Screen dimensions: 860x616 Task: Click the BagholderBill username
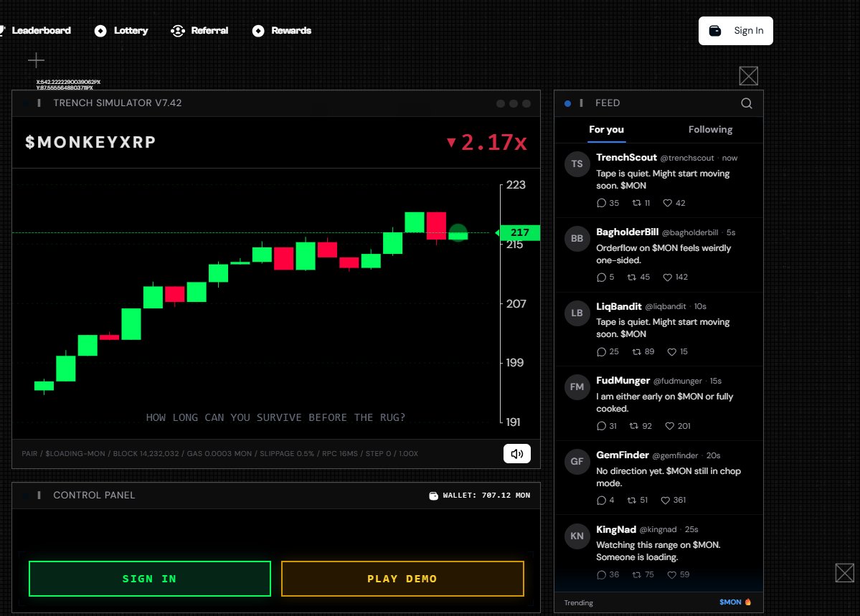pos(628,232)
